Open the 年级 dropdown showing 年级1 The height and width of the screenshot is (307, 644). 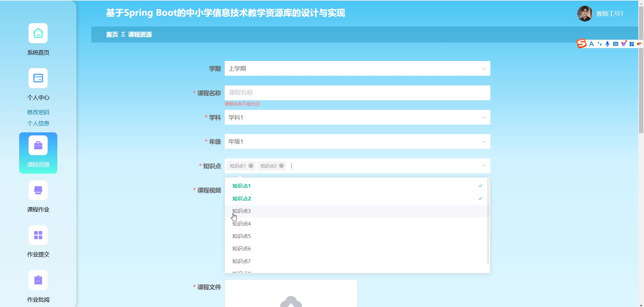coord(358,141)
